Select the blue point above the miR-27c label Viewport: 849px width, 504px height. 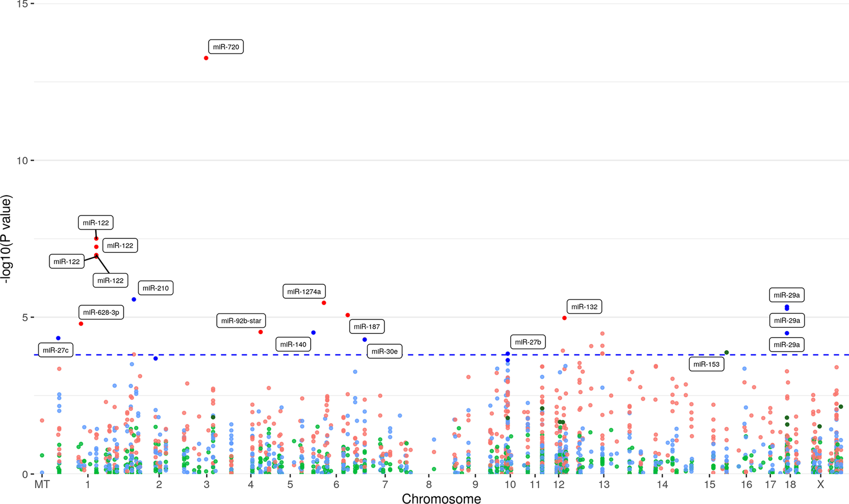[x=58, y=338]
